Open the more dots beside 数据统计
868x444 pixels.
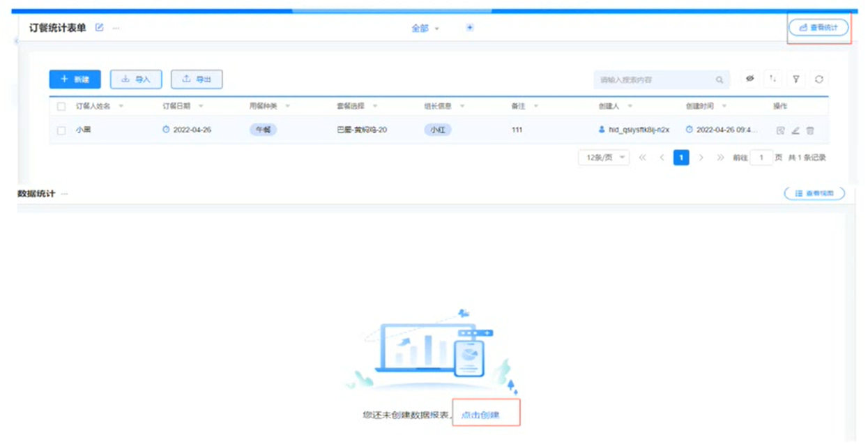[x=64, y=194]
